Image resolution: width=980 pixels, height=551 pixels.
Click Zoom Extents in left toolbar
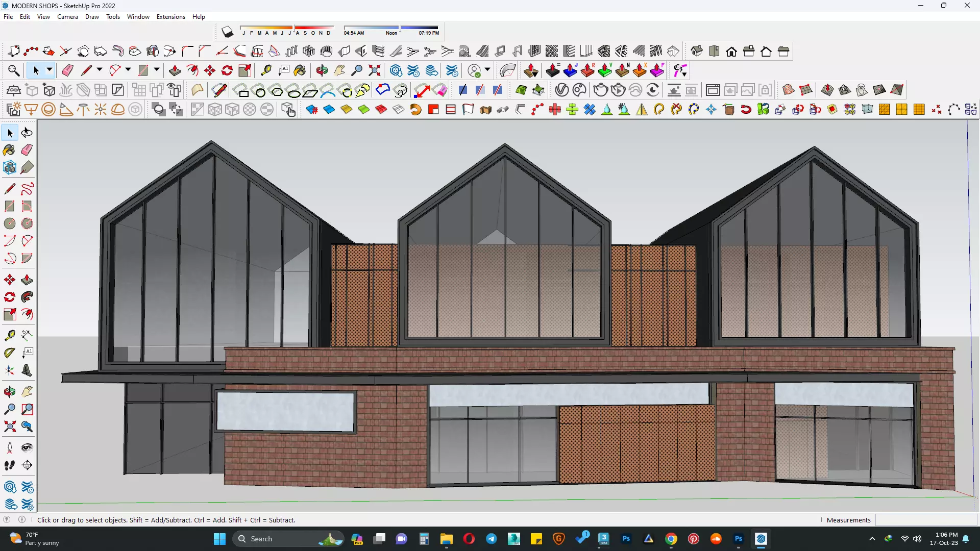(10, 427)
